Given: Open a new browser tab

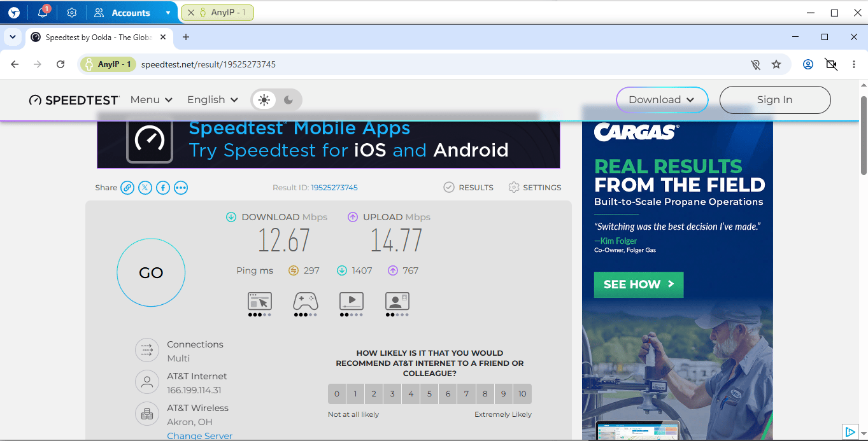Looking at the screenshot, I should [x=186, y=38].
